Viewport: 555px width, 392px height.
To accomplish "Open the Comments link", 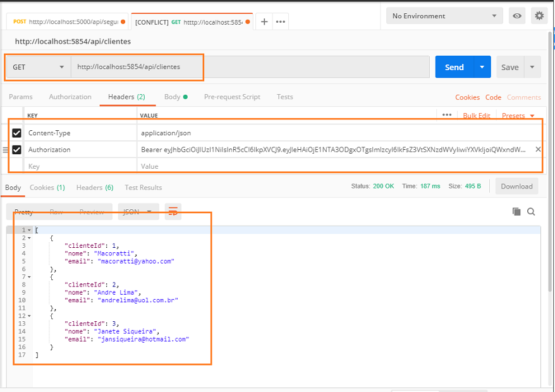I will click(x=524, y=97).
